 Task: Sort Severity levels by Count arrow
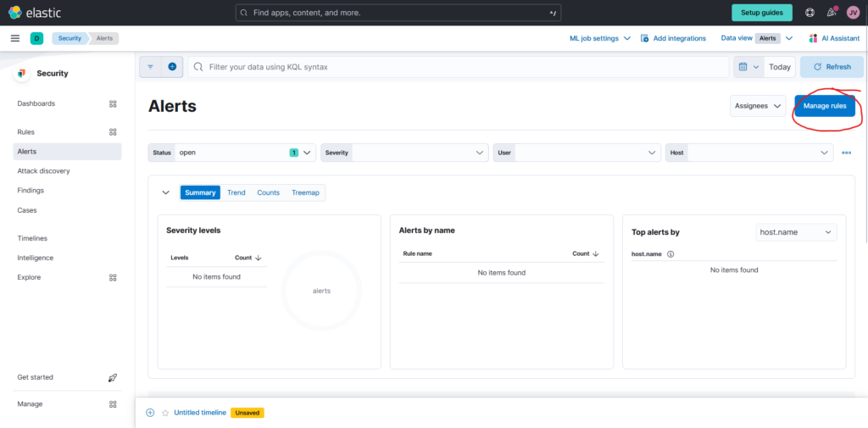pyautogui.click(x=258, y=258)
